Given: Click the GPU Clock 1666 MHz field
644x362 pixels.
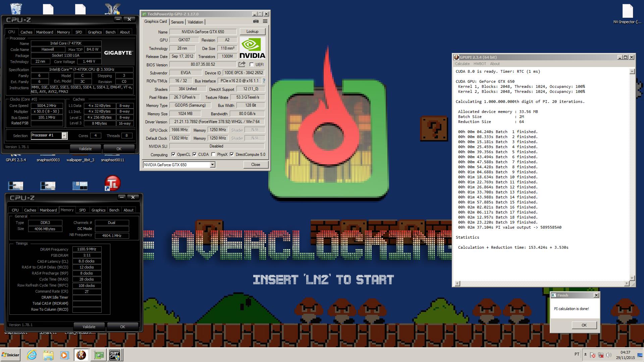Looking at the screenshot, I should [179, 130].
